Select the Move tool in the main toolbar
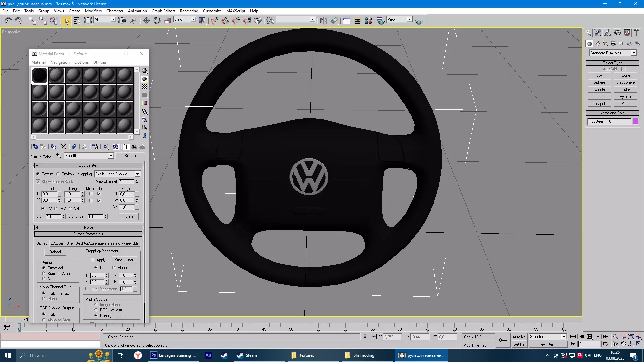Image resolution: width=644 pixels, height=362 pixels. tap(146, 21)
